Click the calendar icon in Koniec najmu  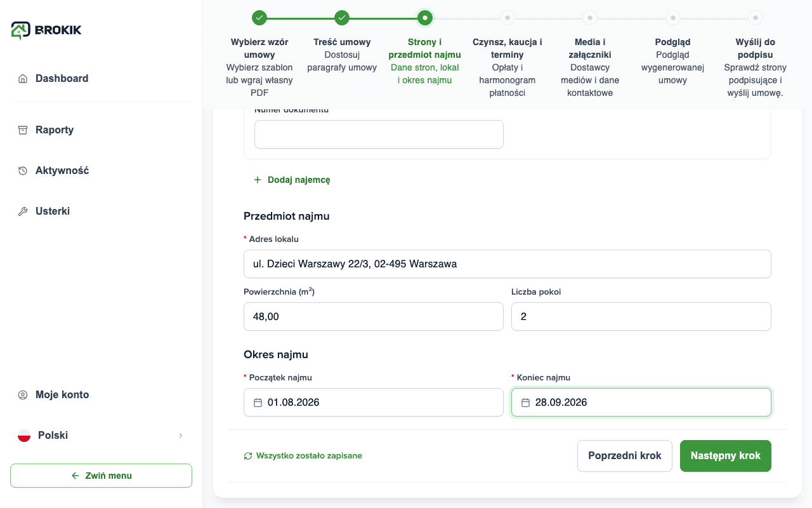point(526,403)
